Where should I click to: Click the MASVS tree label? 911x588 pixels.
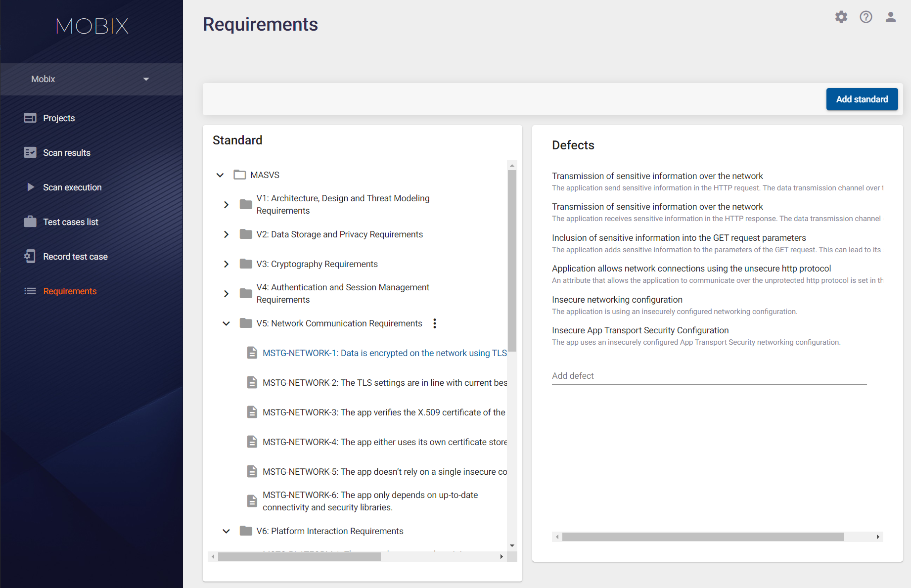pos(265,175)
